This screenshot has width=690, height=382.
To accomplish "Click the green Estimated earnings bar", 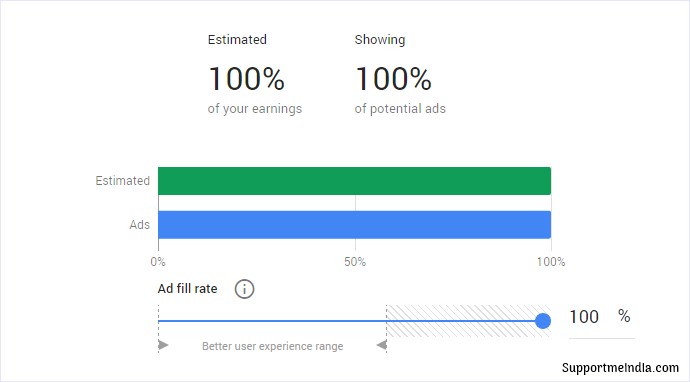I will (x=354, y=181).
